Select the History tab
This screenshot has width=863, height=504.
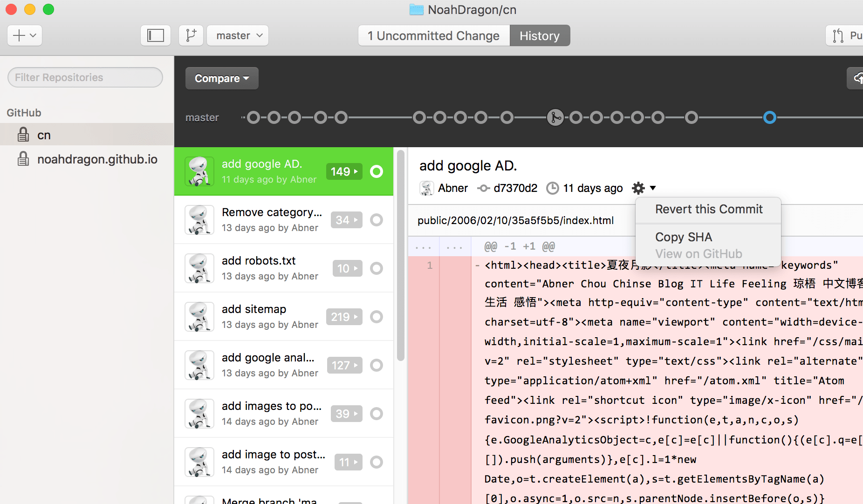point(540,35)
